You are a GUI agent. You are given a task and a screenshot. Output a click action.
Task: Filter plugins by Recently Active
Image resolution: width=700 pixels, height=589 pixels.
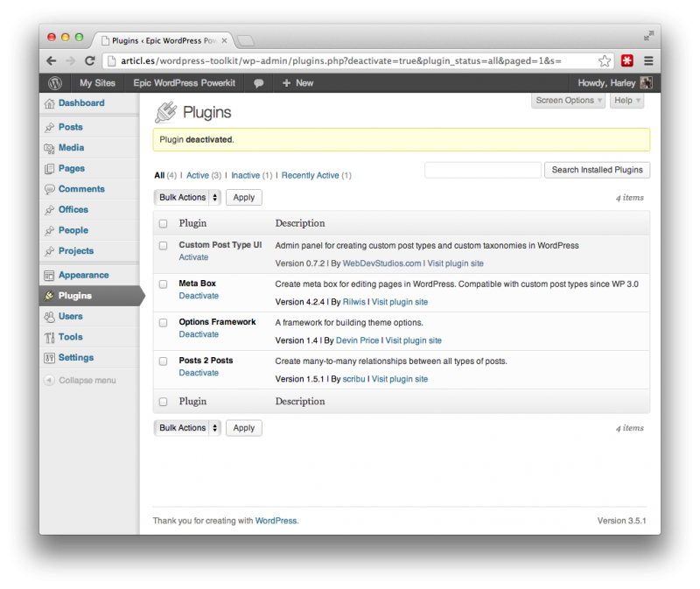click(x=310, y=176)
